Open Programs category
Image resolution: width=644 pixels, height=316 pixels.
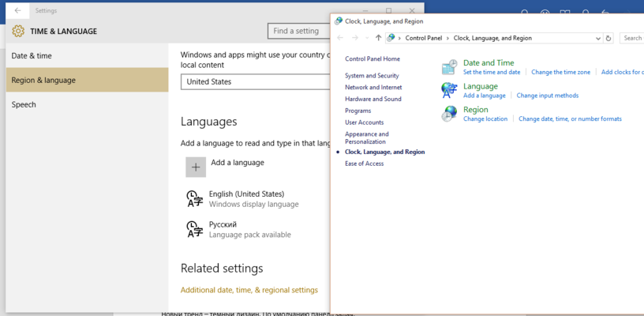coord(358,111)
